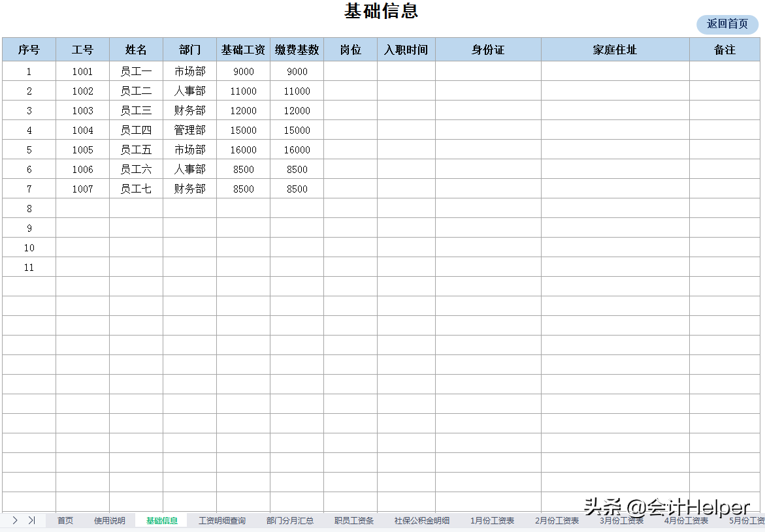Open the 社保公积金明细 sheet tab

tap(422, 520)
